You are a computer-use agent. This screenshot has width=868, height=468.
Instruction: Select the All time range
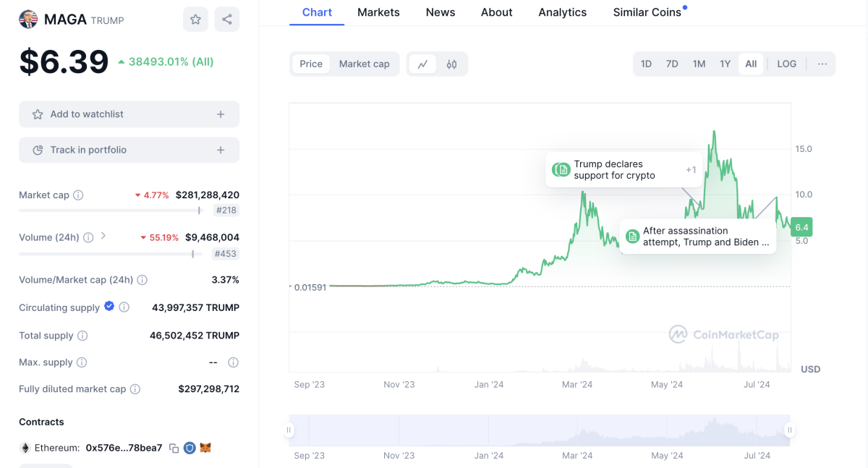[751, 64]
